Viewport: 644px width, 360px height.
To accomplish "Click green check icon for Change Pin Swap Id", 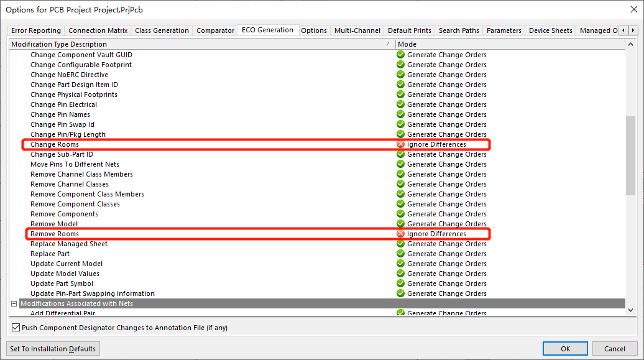I will (x=400, y=124).
